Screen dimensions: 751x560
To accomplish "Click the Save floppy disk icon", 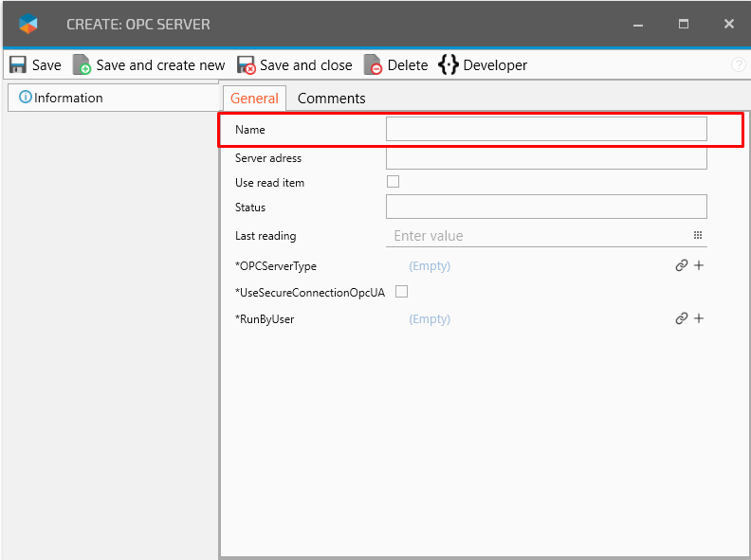I will coord(18,65).
